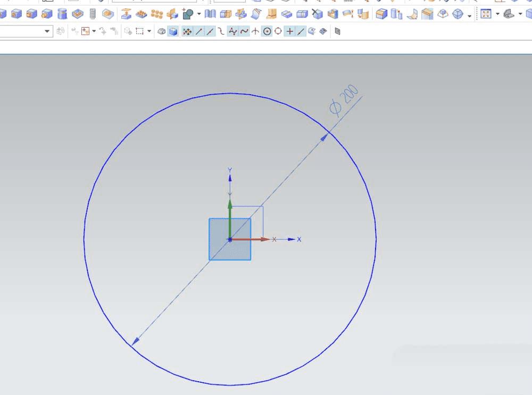Click the two-cylinders scale icon
Screen dimensions: 532x395
(396, 14)
